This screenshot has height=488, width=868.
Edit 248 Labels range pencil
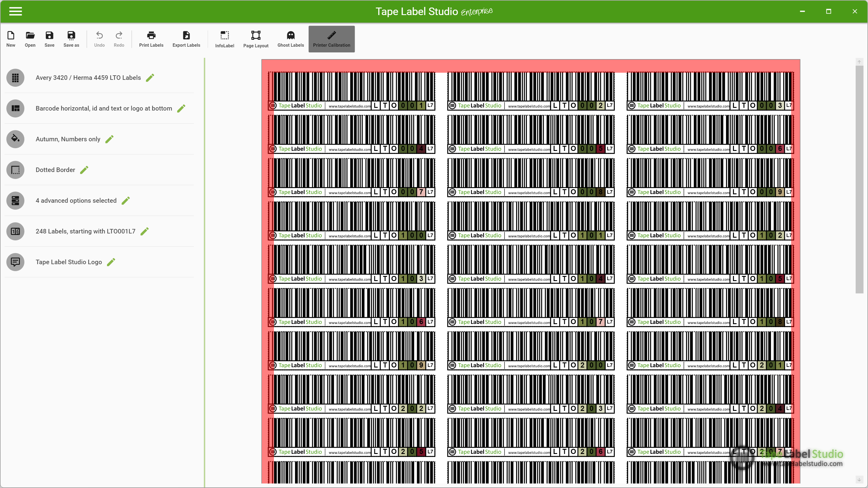[x=145, y=231]
